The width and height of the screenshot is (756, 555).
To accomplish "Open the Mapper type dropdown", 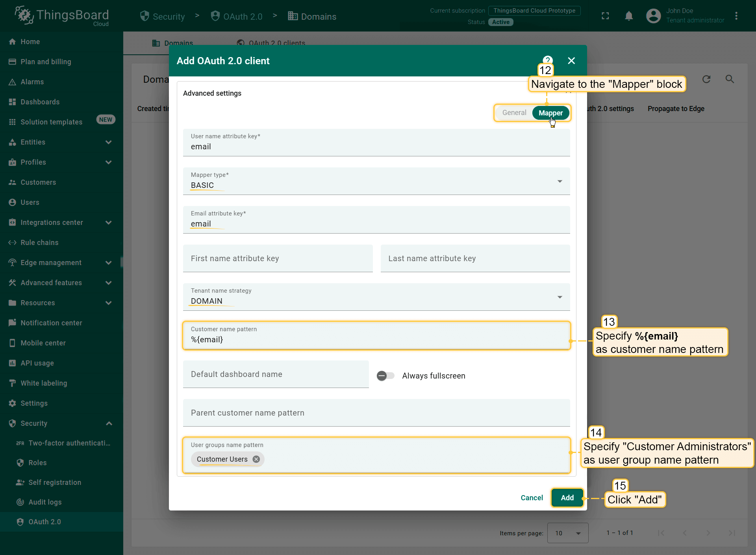I will tap(376, 181).
